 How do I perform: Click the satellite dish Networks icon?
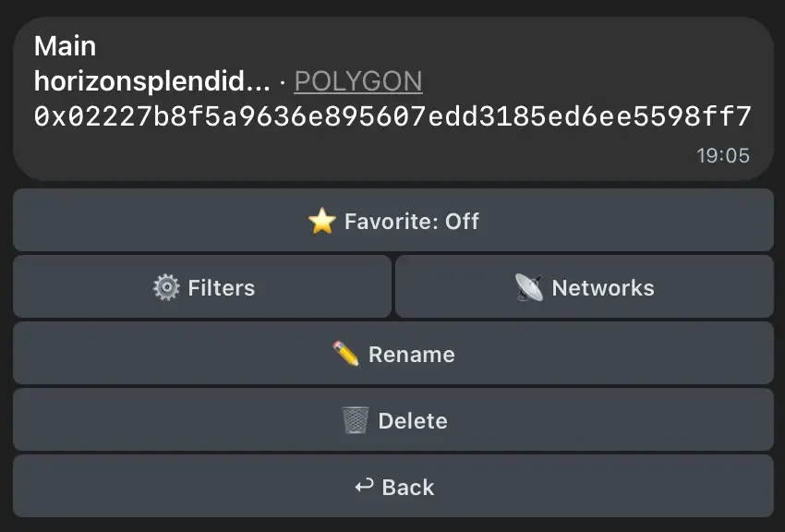tap(529, 287)
